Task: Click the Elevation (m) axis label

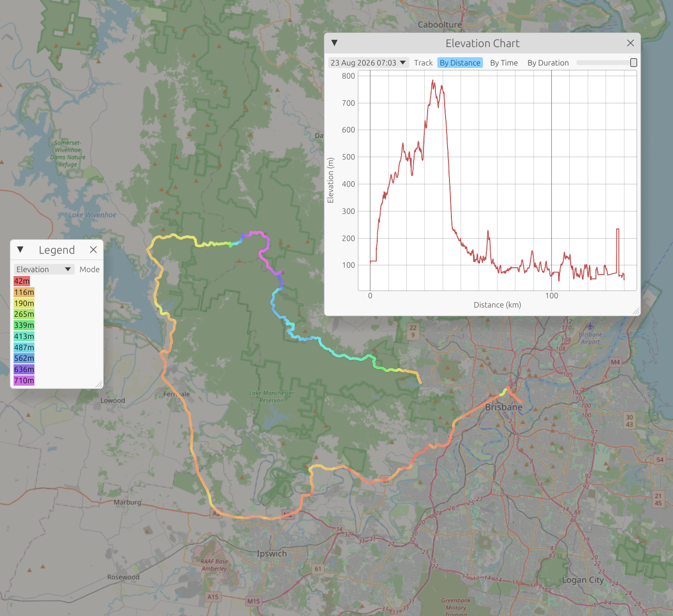Action: 331,180
